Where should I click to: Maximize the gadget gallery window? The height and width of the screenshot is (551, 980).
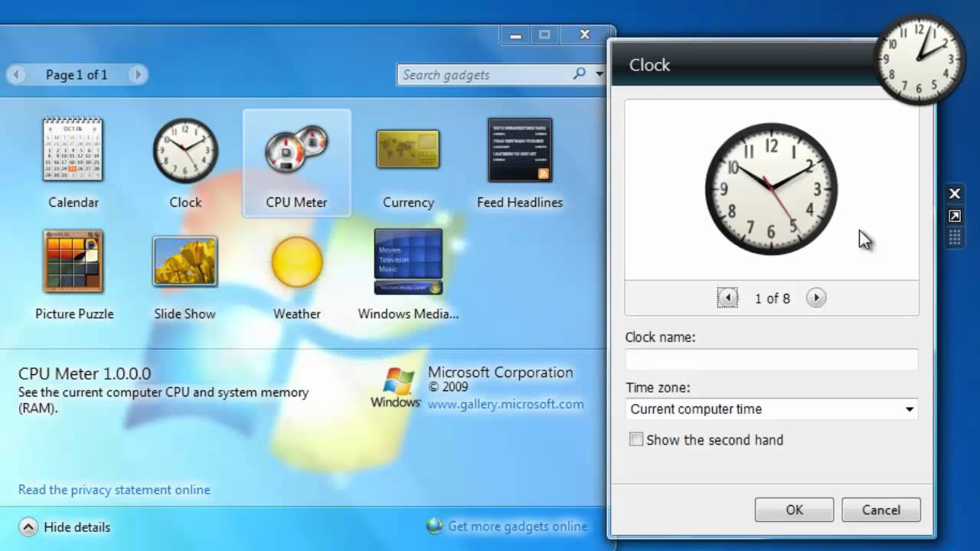pyautogui.click(x=545, y=35)
